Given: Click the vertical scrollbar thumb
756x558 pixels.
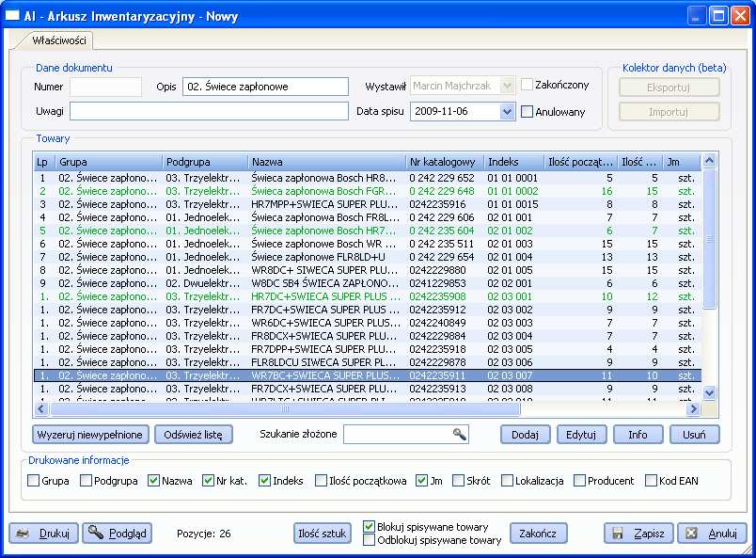Looking at the screenshot, I should click(x=709, y=238).
